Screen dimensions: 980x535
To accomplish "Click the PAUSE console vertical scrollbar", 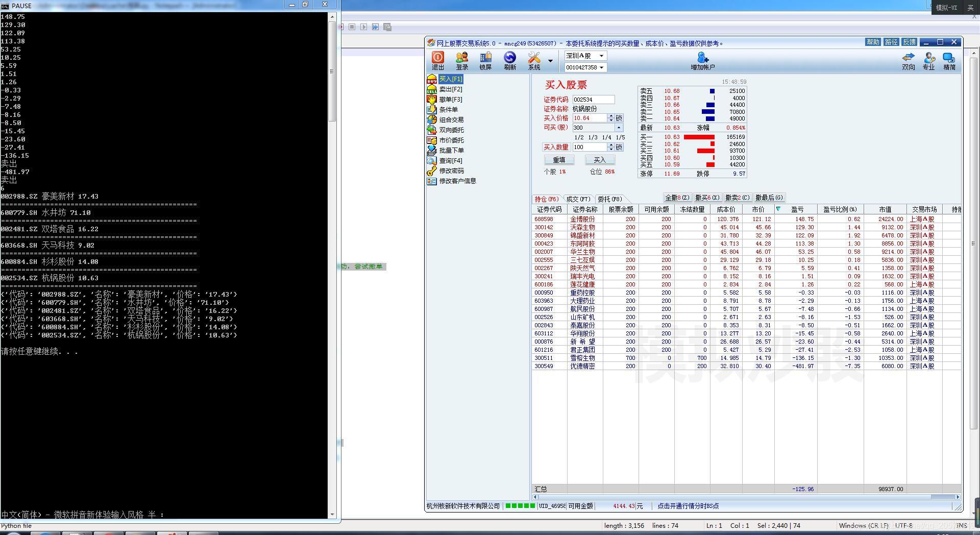I will (x=332, y=265).
